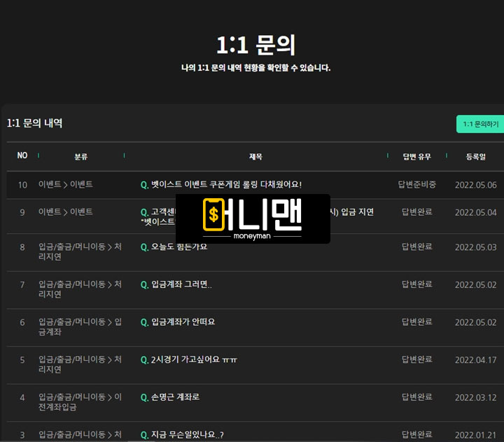The image size is (504, 442).
Task: Open the inquiry 손명근 계좌로
Action: pyautogui.click(x=175, y=397)
